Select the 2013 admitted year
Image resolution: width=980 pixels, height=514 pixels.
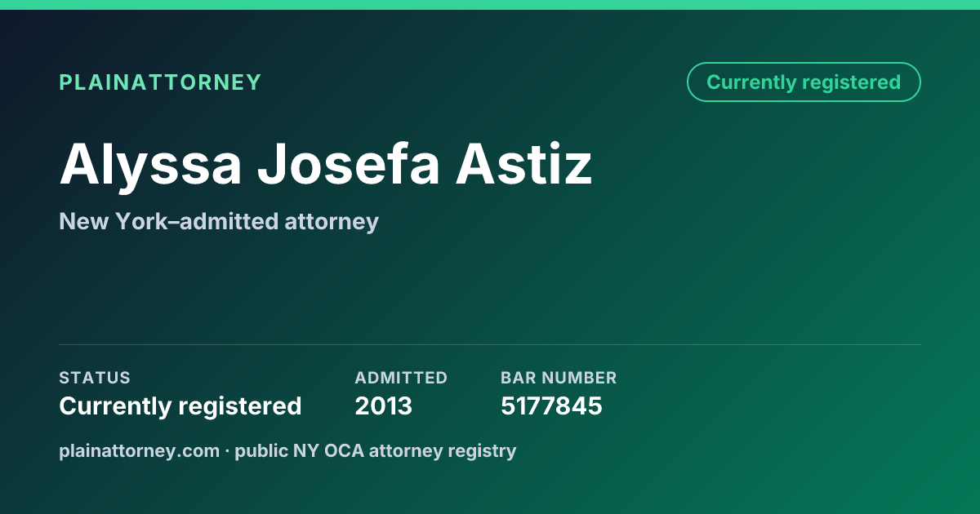click(x=384, y=406)
